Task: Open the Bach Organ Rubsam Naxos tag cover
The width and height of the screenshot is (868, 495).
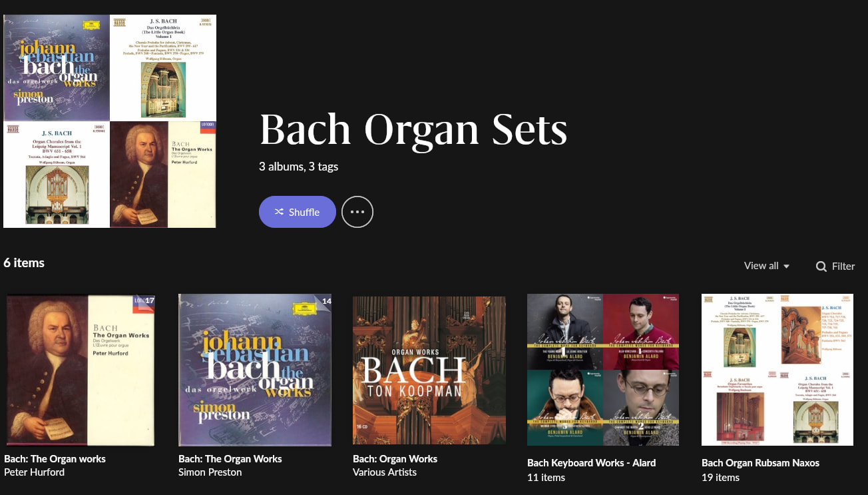Action: click(x=777, y=370)
